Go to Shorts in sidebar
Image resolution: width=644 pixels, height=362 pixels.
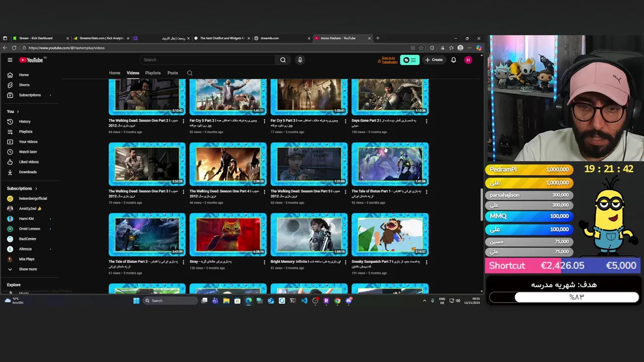24,85
